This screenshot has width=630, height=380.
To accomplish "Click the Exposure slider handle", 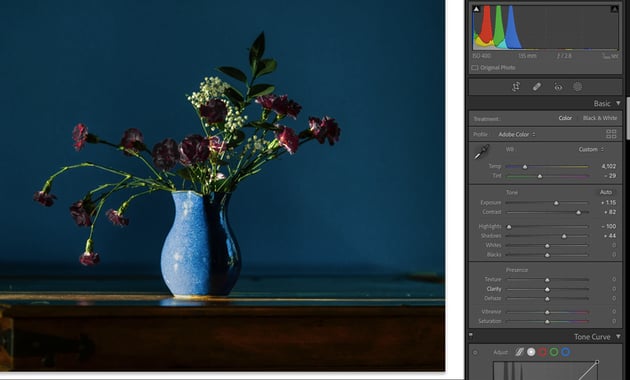I will click(556, 203).
